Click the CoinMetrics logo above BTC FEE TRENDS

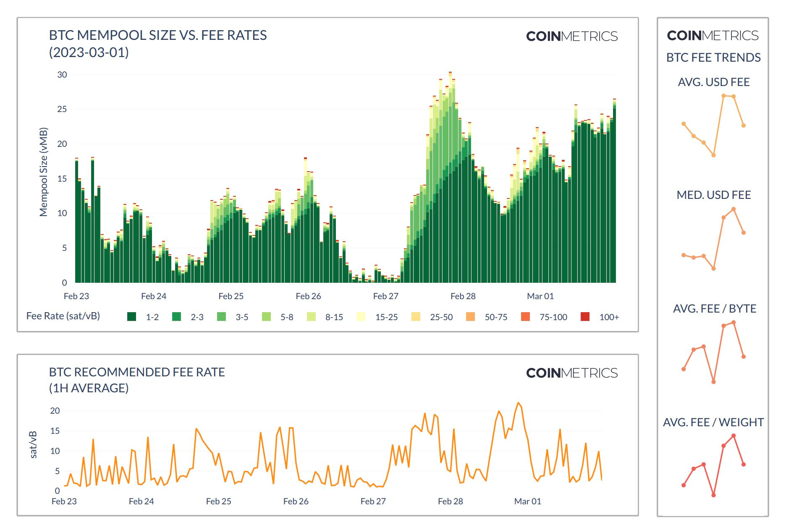[713, 36]
